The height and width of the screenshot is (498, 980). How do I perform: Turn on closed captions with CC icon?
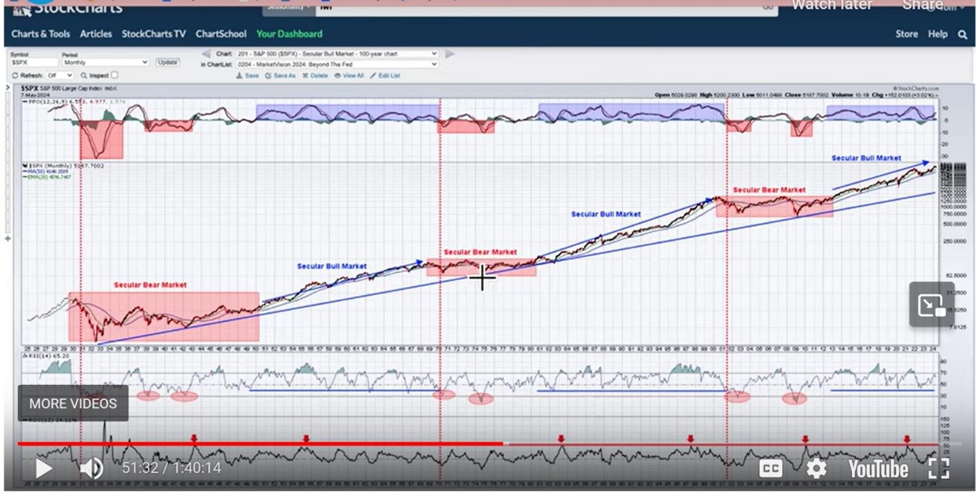[x=771, y=468]
